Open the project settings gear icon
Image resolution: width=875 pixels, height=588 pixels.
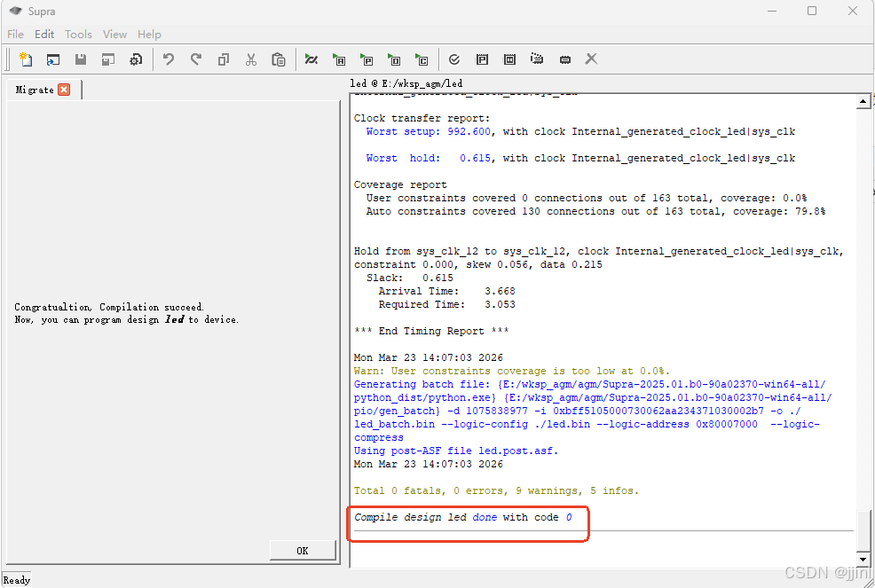pyautogui.click(x=136, y=59)
